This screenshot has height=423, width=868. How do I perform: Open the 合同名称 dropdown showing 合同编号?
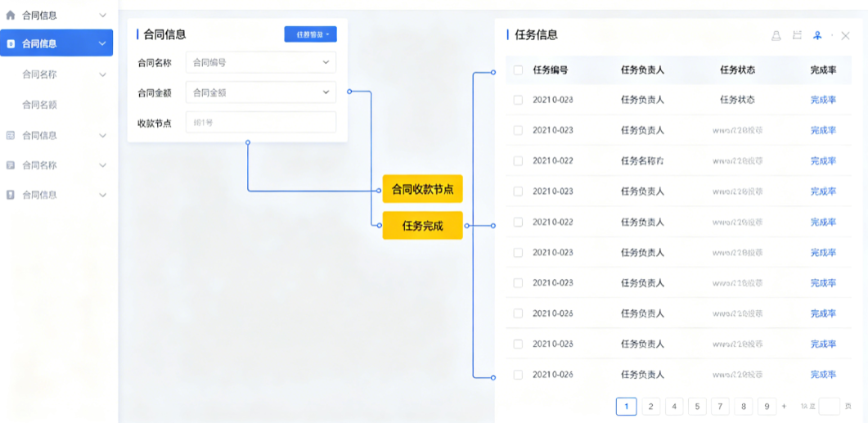pyautogui.click(x=261, y=62)
